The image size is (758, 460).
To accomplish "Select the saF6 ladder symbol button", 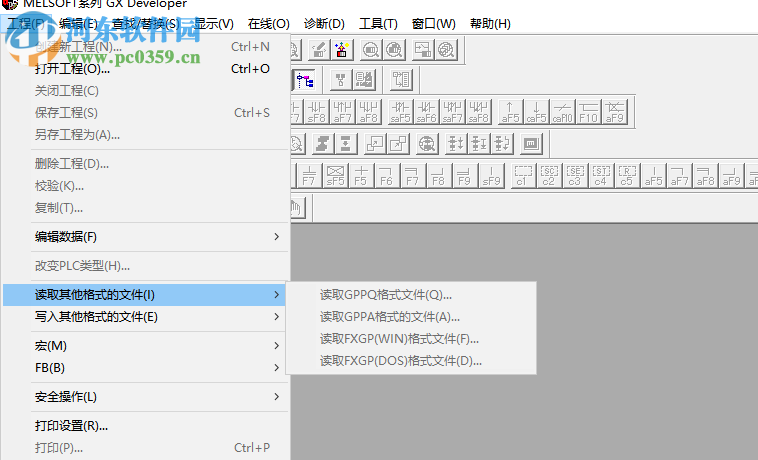I will click(x=426, y=112).
